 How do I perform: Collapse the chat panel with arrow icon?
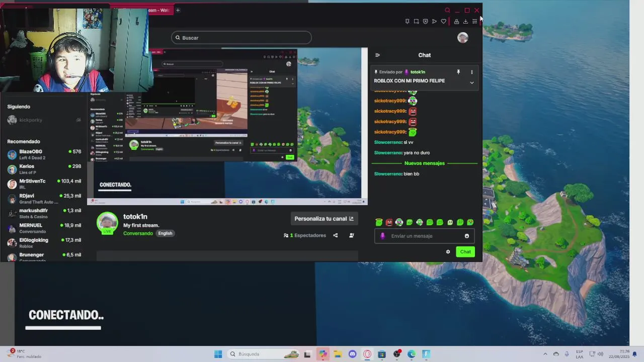point(377,55)
